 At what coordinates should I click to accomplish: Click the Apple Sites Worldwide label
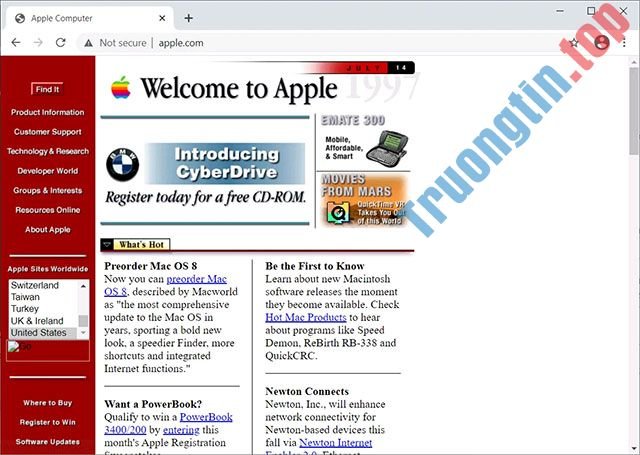(48, 269)
